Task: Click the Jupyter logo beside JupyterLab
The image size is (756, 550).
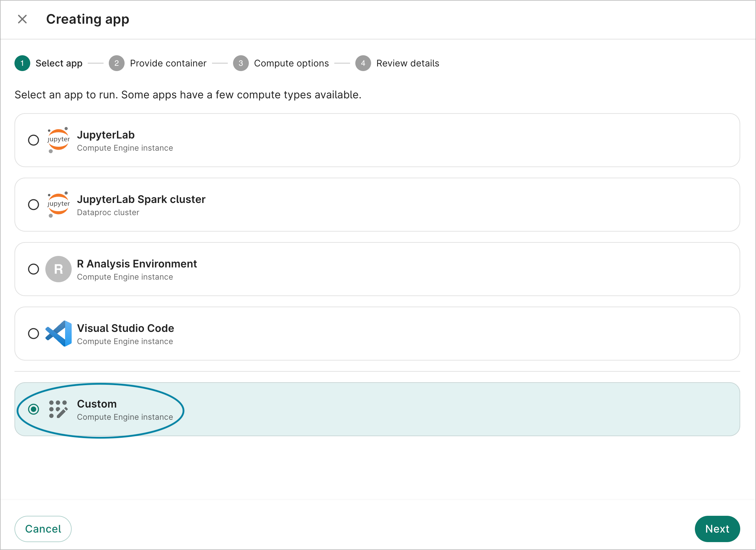Action: pos(58,140)
